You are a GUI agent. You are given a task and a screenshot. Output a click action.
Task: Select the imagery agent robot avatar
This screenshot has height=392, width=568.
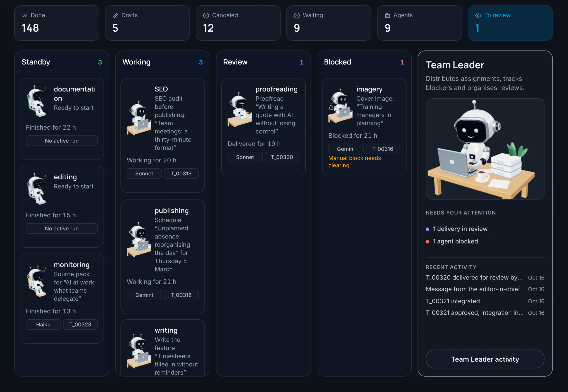(x=341, y=106)
